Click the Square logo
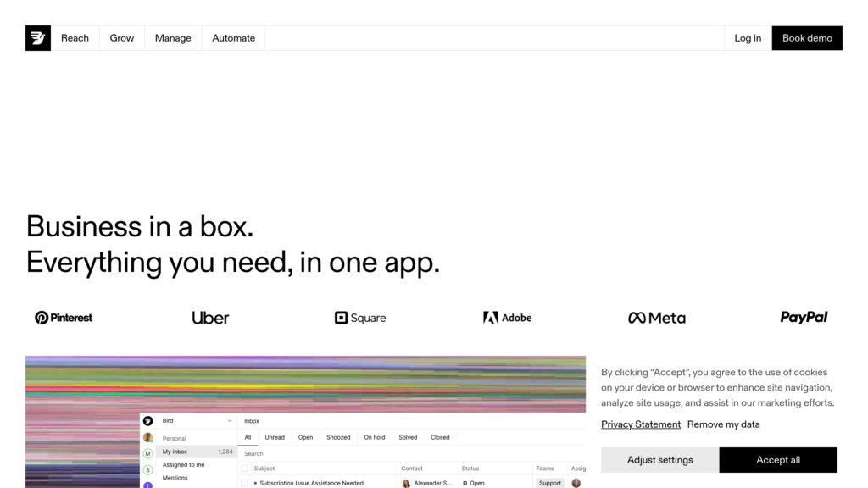 (360, 318)
